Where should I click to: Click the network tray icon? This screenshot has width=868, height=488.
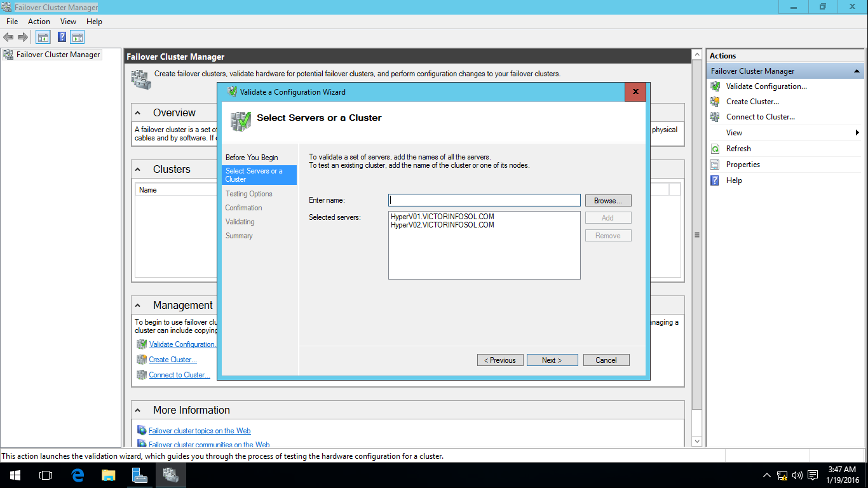pyautogui.click(x=782, y=475)
